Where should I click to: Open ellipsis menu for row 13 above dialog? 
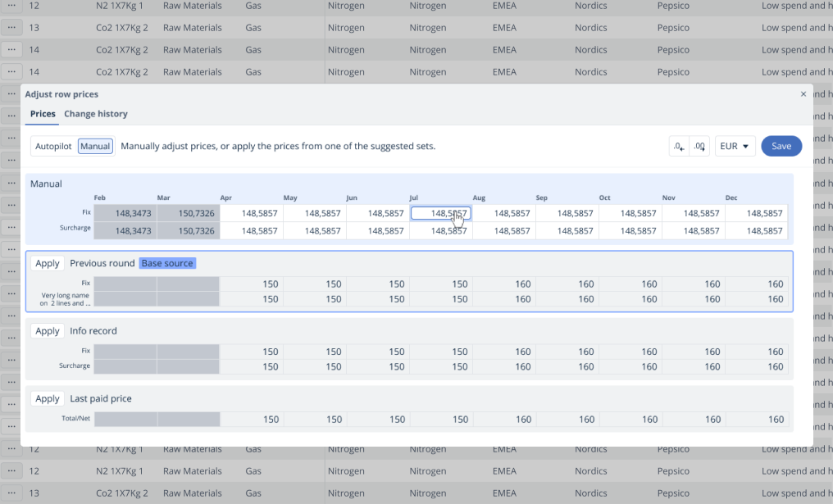(11, 28)
